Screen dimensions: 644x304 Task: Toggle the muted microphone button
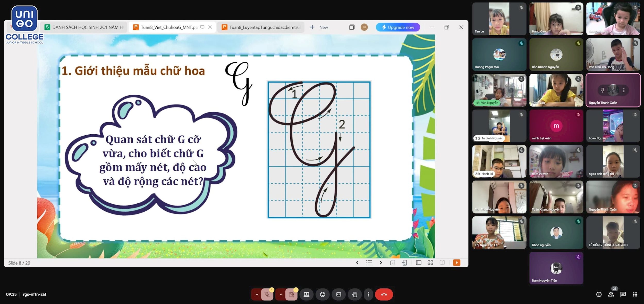(x=267, y=294)
